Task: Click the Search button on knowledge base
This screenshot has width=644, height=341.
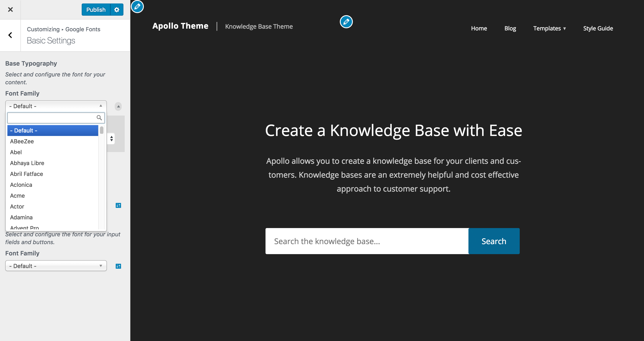Action: tap(494, 241)
